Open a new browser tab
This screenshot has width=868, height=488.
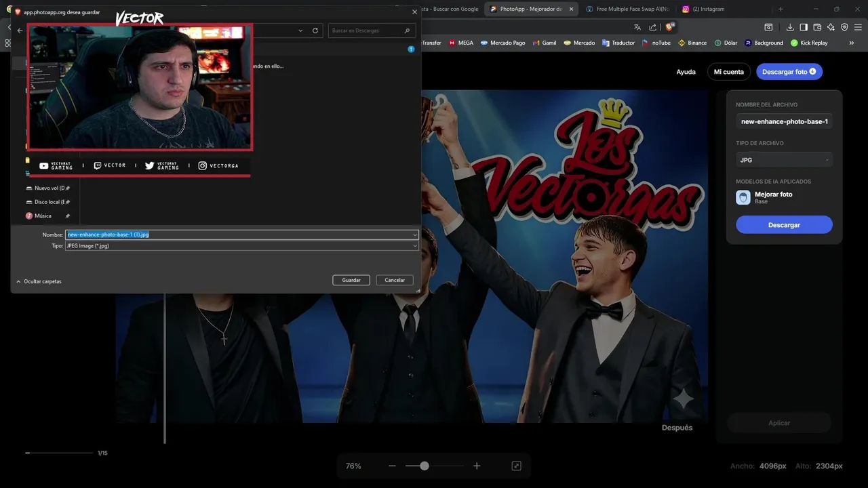[x=781, y=9]
